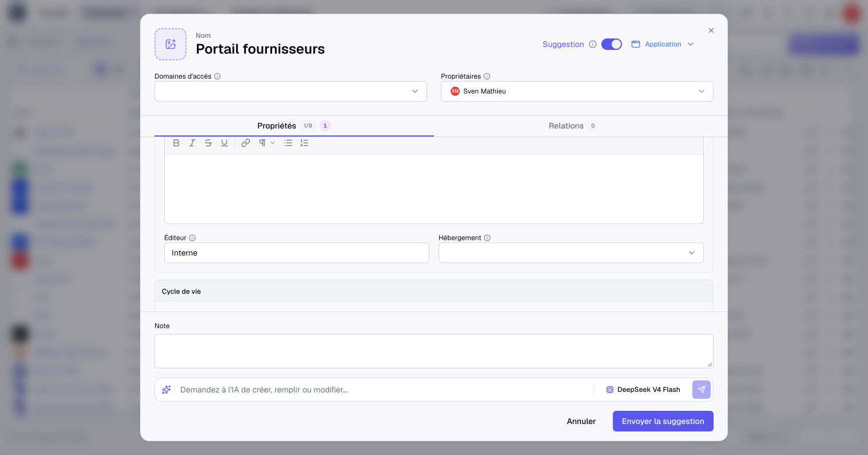Image resolution: width=868 pixels, height=455 pixels.
Task: Click the send AI prompt button
Action: tap(702, 390)
